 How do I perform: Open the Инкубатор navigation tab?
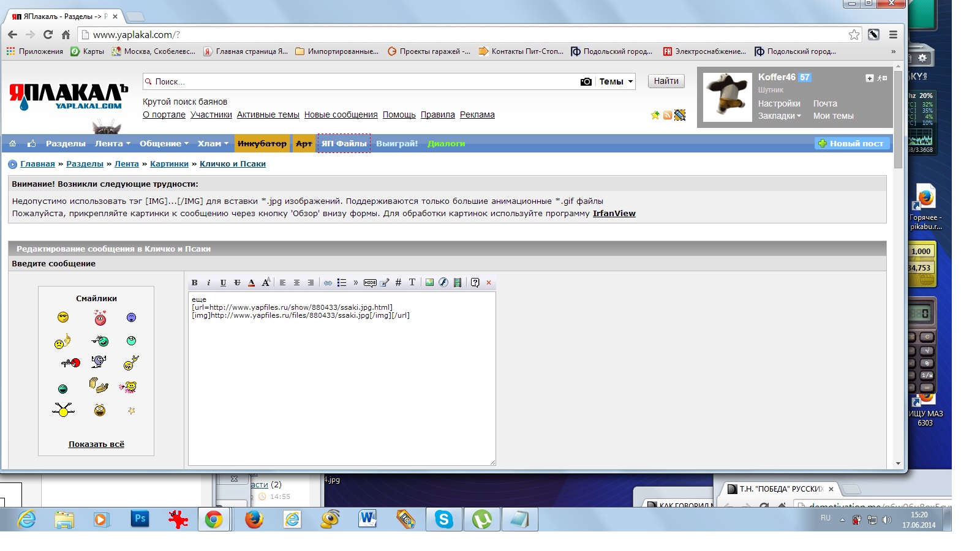click(262, 144)
